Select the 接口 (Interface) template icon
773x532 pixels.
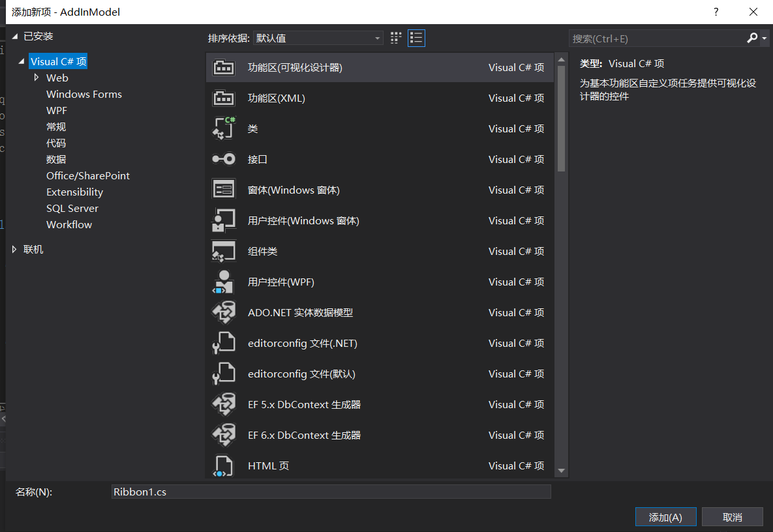[x=224, y=159]
